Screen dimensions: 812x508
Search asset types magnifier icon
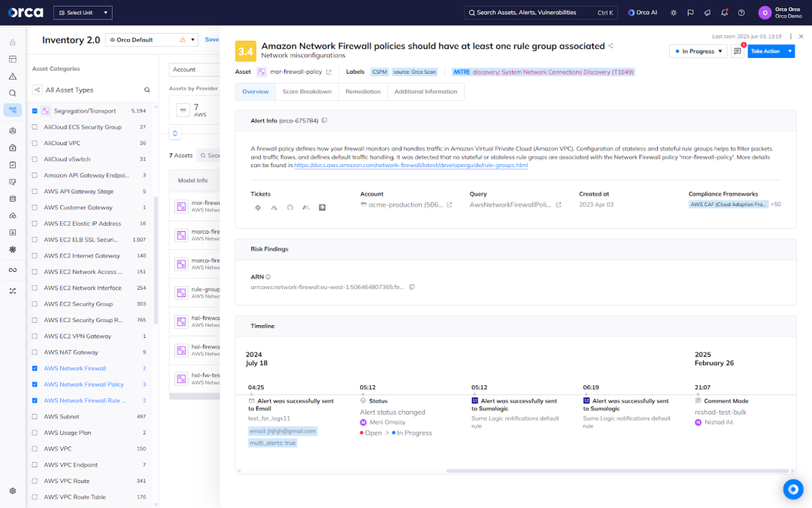pyautogui.click(x=147, y=90)
